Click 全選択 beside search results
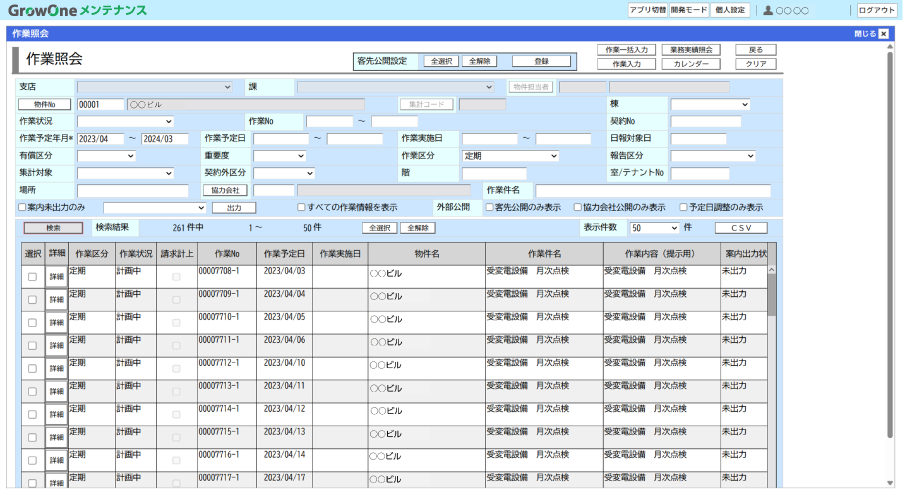This screenshot has width=903, height=495. 380,228
